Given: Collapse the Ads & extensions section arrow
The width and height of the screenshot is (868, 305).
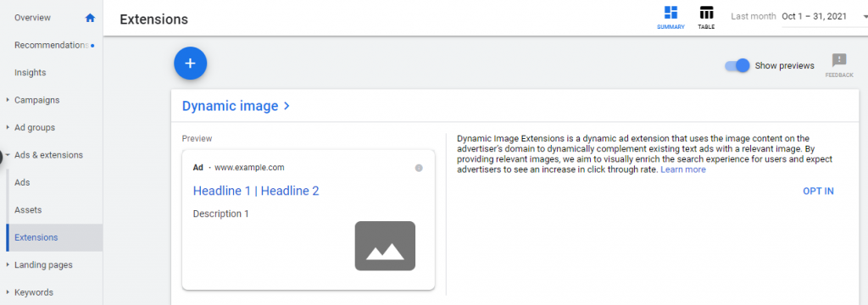Looking at the screenshot, I should pyautogui.click(x=7, y=155).
